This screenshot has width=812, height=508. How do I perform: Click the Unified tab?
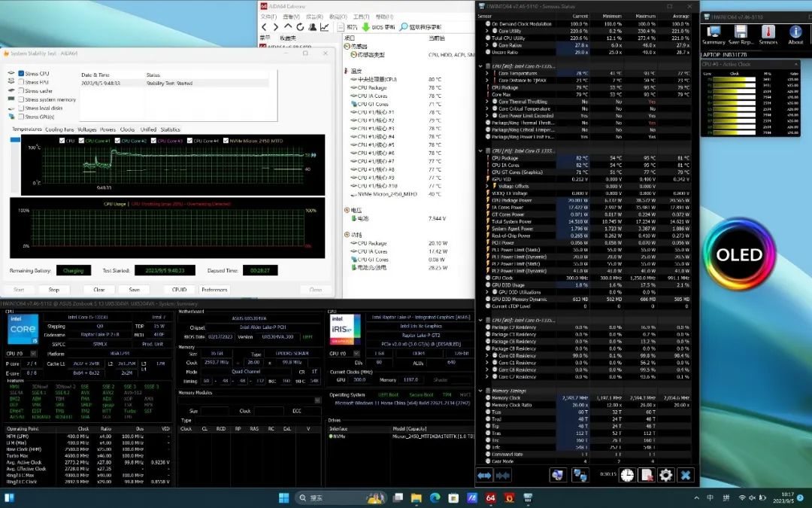tap(148, 129)
